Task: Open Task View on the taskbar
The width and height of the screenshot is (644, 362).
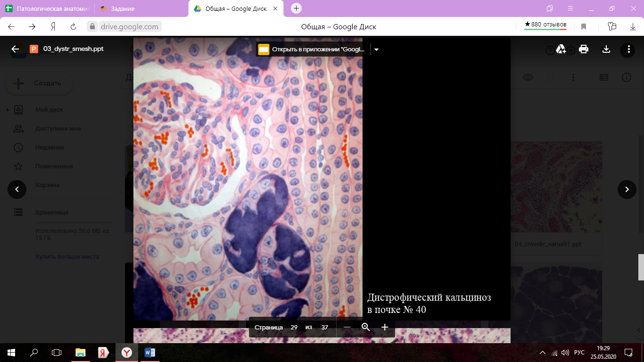Action: (x=57, y=353)
